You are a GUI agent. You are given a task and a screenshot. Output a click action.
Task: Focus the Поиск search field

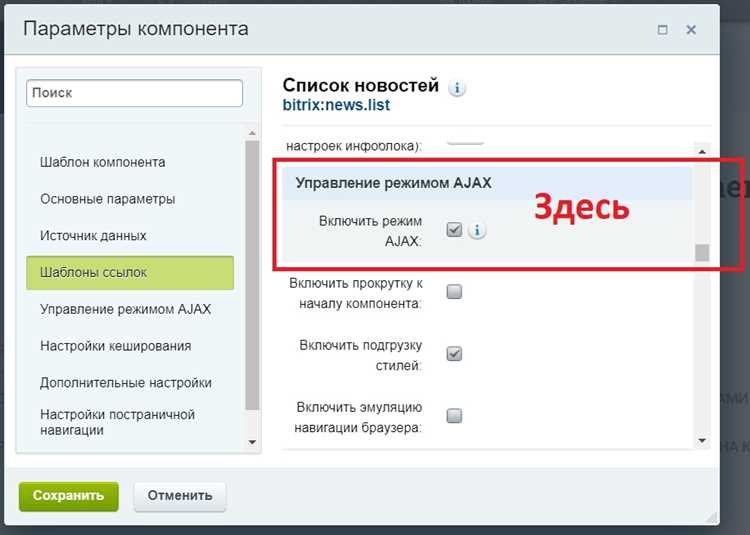(x=134, y=93)
